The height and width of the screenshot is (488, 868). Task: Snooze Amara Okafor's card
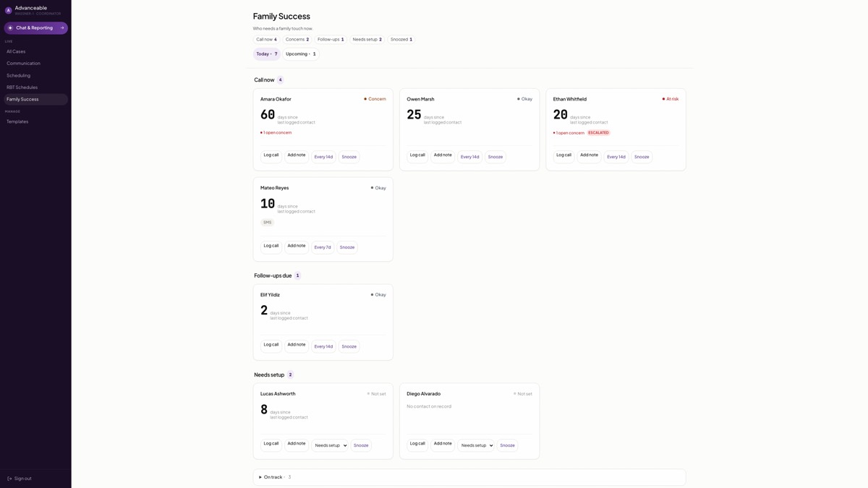tap(349, 157)
